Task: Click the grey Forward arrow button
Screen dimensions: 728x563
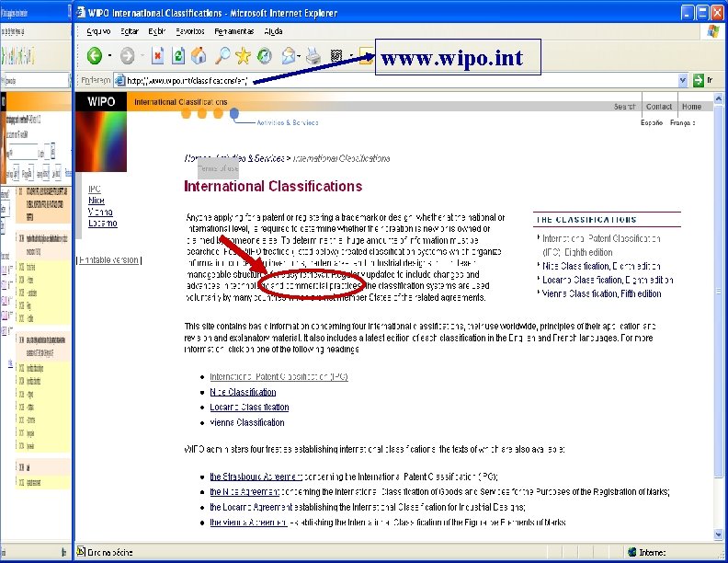Action: click(127, 56)
